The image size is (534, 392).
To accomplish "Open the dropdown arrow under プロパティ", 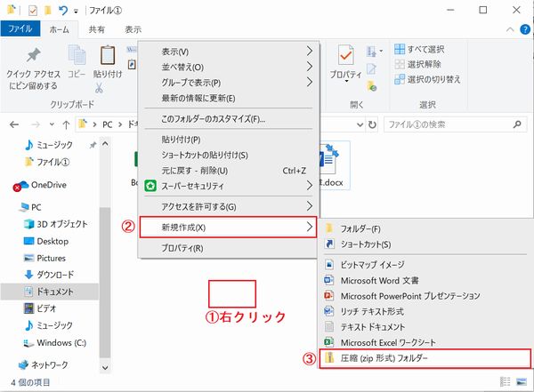I will [x=346, y=82].
